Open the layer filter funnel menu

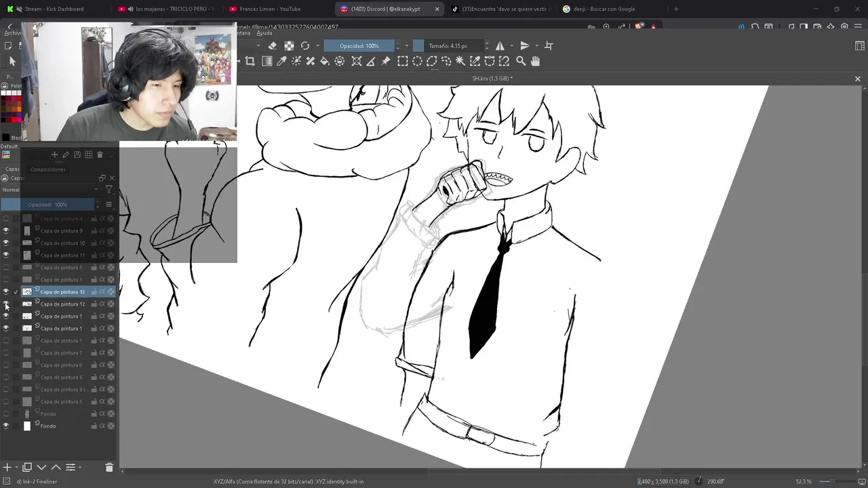pos(108,190)
